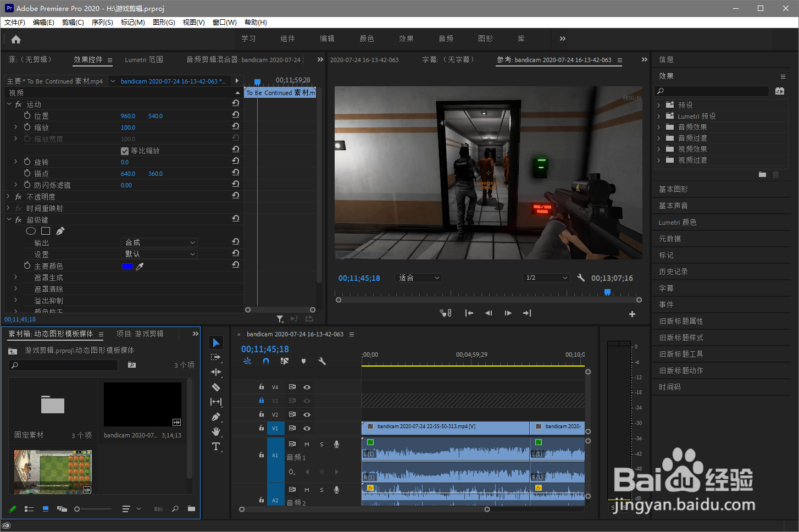The width and height of the screenshot is (799, 532).
Task: Switch to the Lumetri Scopes tab
Action: 144,60
